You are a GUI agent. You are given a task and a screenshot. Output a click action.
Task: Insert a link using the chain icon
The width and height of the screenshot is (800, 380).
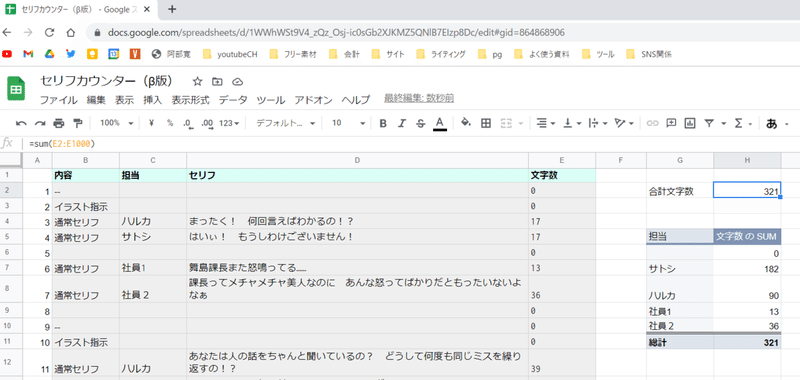[x=653, y=123]
